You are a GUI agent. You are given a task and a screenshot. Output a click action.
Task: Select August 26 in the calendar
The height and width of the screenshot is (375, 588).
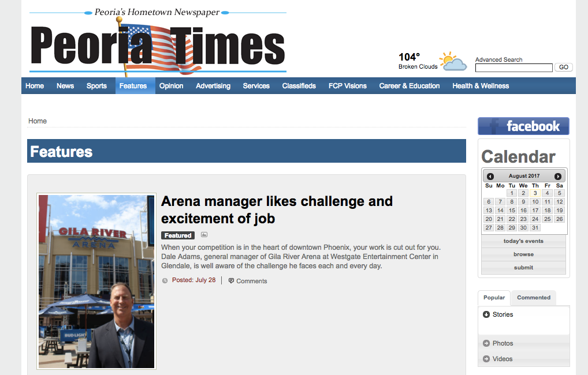(x=559, y=219)
